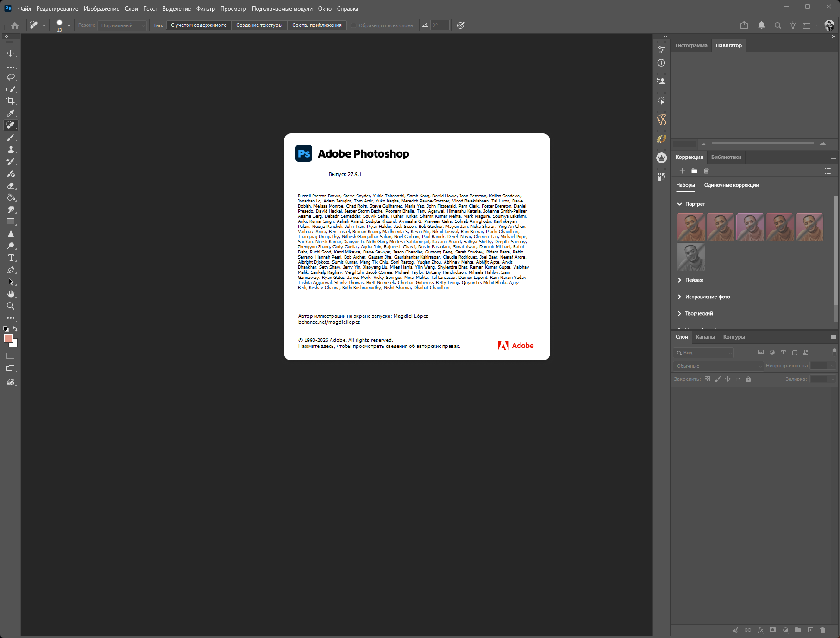Go to the Home screen
This screenshot has width=840, height=638.
click(x=15, y=25)
